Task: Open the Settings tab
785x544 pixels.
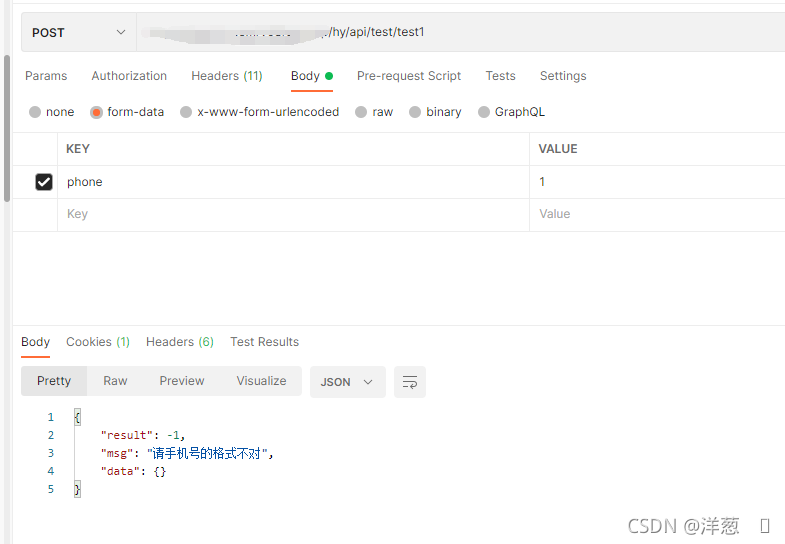Action: click(x=563, y=76)
